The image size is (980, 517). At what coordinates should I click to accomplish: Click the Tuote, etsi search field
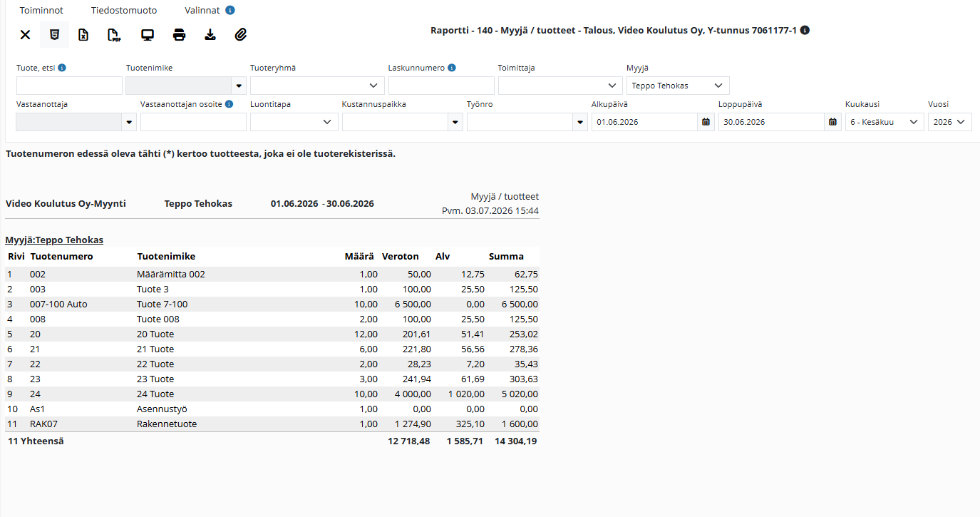69,86
